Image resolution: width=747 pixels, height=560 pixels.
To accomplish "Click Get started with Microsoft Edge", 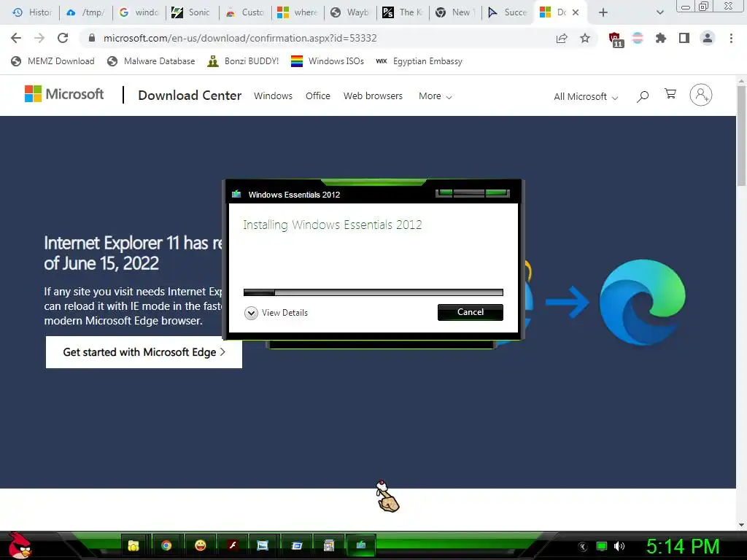I will tap(144, 352).
